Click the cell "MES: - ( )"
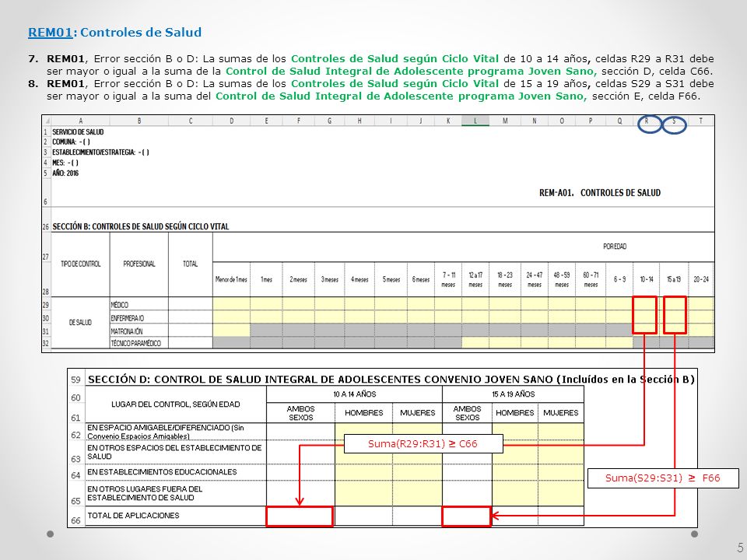 point(65,163)
